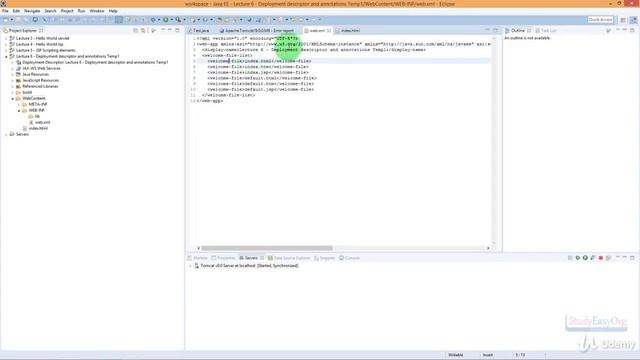Screen dimensions: 640x360
Task: Open the Project Explorer View Menu
Action: (x=153, y=31)
